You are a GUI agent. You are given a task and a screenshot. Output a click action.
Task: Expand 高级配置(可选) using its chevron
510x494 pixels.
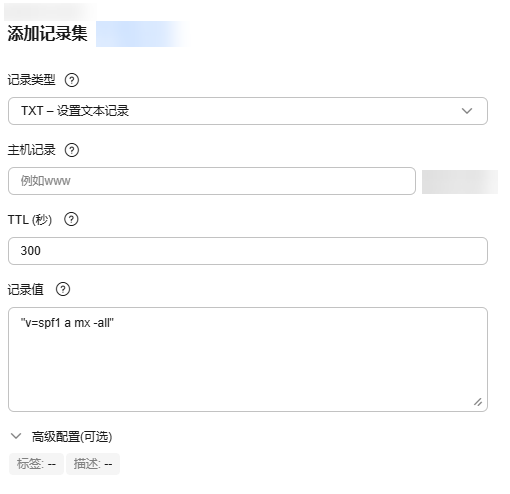[16, 436]
